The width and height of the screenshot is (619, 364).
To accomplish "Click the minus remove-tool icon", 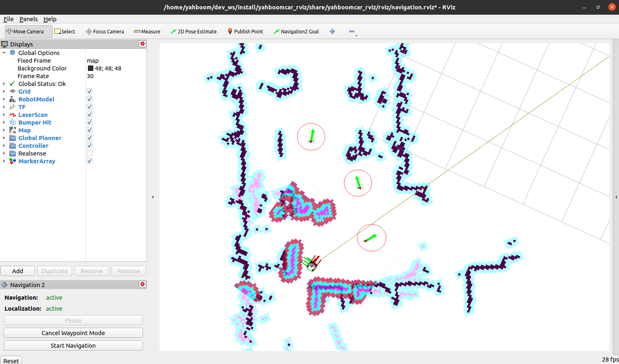I will pyautogui.click(x=352, y=31).
